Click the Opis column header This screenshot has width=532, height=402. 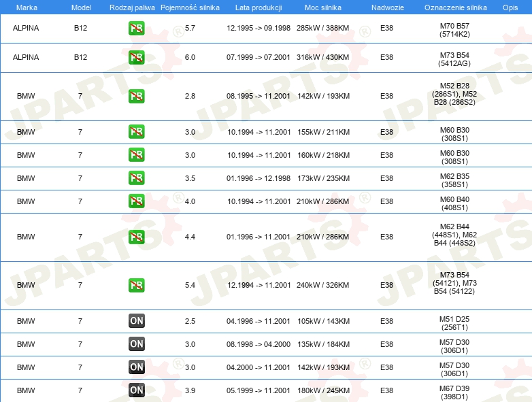click(510, 7)
